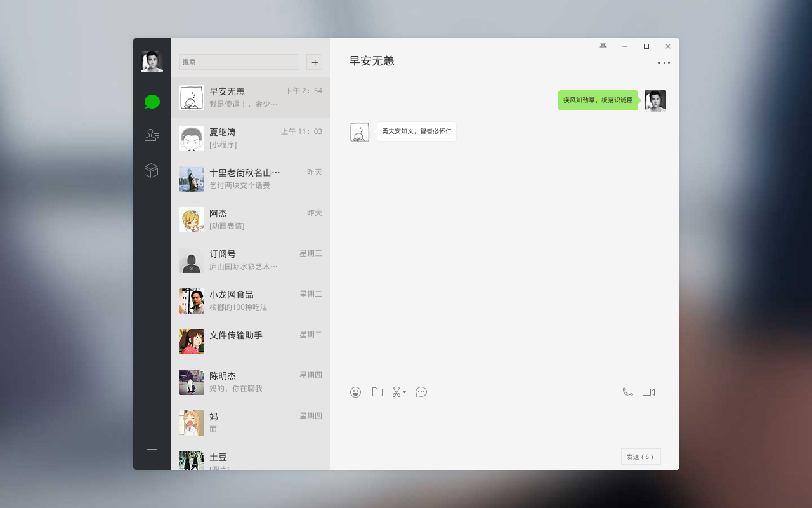Minimize the WeChat window

[625, 46]
